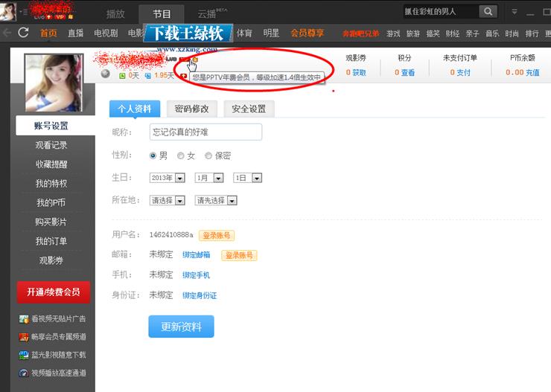Click the 蓝光影视随意下载 privilege icon

24,355
